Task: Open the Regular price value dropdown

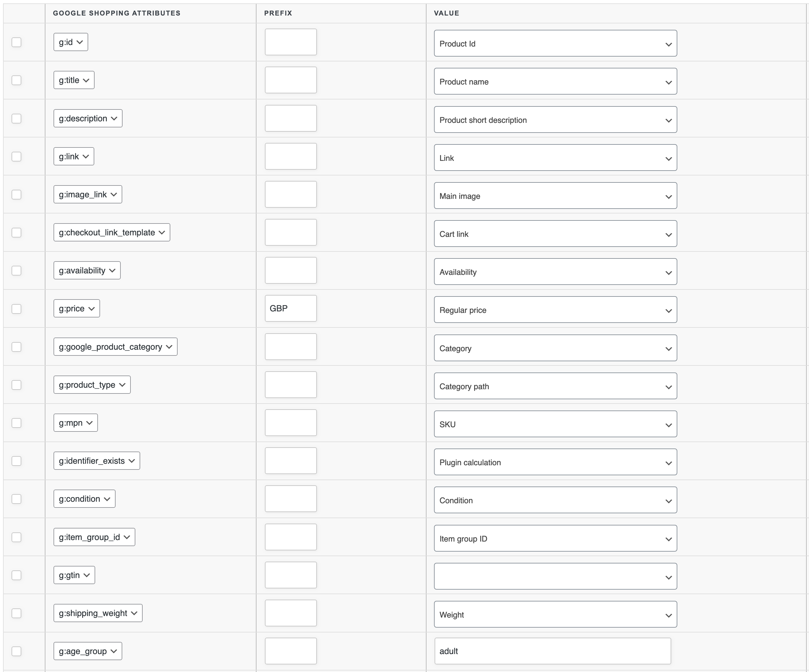Action: [555, 310]
